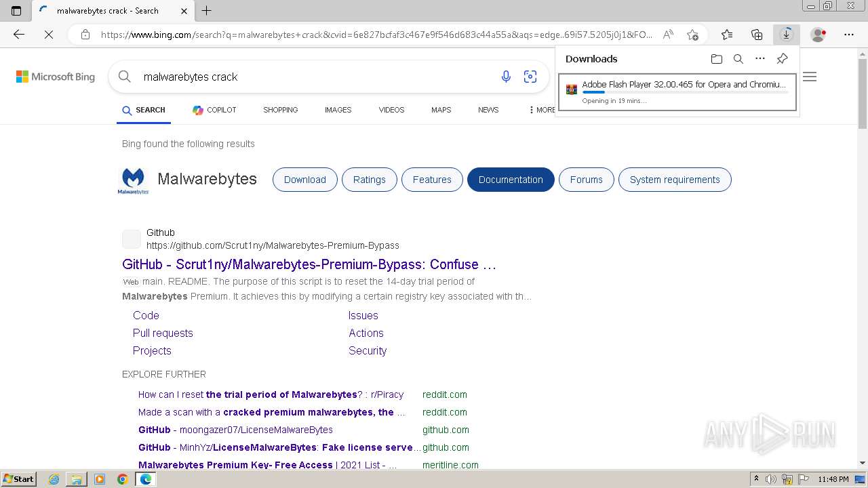Image resolution: width=868 pixels, height=488 pixels.
Task: Switch to the MAPS tab
Action: (441, 110)
